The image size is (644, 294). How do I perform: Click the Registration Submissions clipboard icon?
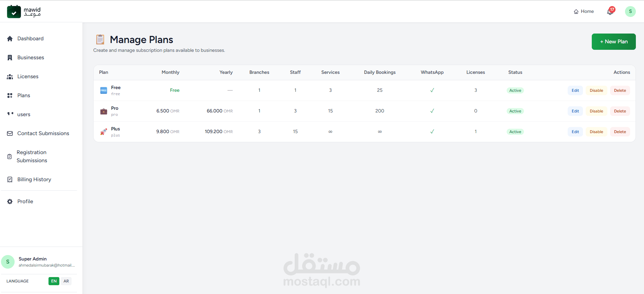point(9,156)
